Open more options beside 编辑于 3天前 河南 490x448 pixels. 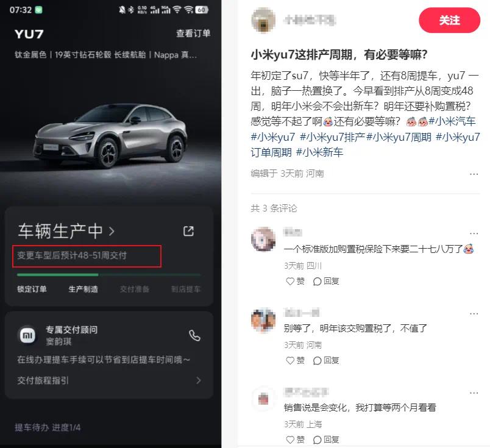474,174
